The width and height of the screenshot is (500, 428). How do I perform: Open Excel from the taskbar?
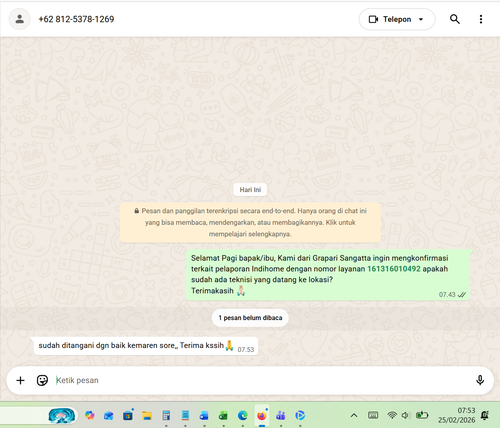point(223,415)
